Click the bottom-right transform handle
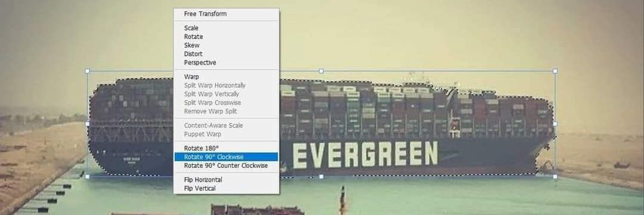This screenshot has width=644, height=215. click(555, 177)
